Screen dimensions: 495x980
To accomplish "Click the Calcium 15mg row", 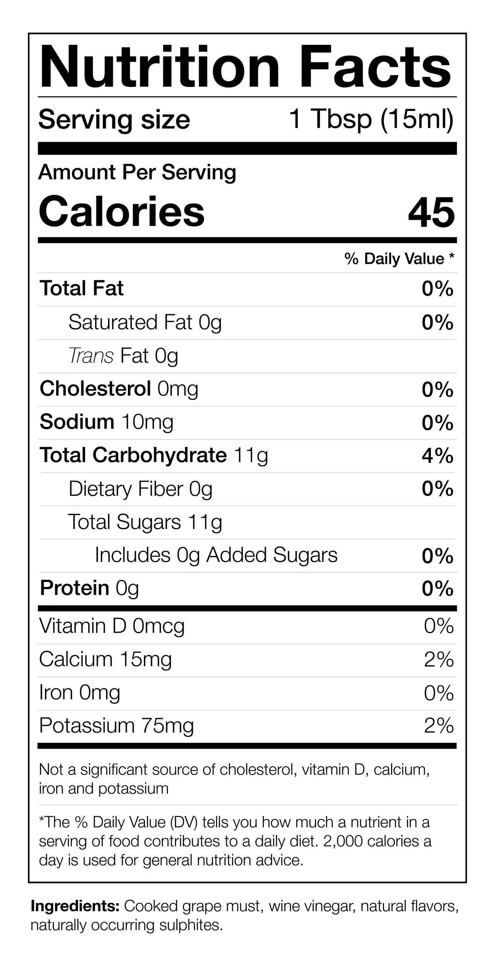I will coord(105,659).
